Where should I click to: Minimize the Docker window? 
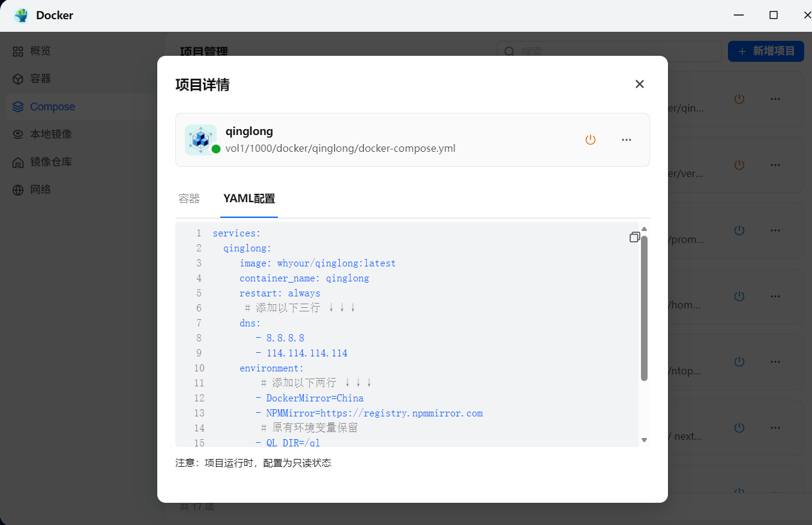tap(739, 16)
